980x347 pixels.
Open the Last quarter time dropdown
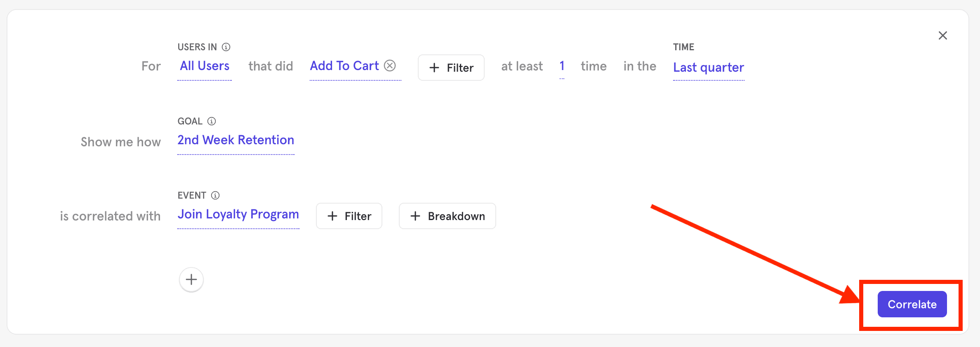pyautogui.click(x=708, y=67)
